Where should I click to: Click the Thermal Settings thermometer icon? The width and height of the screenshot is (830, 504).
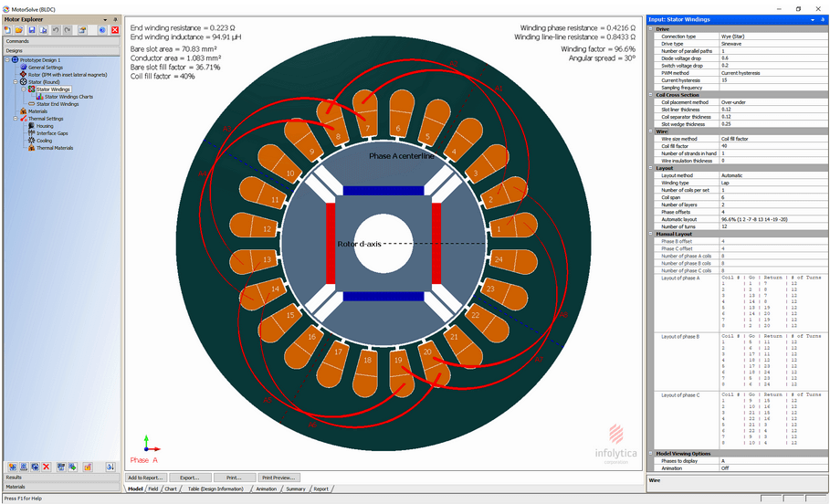[24, 119]
